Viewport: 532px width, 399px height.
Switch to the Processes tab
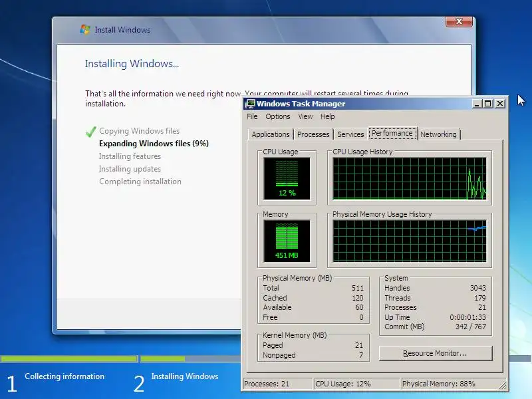(x=313, y=134)
